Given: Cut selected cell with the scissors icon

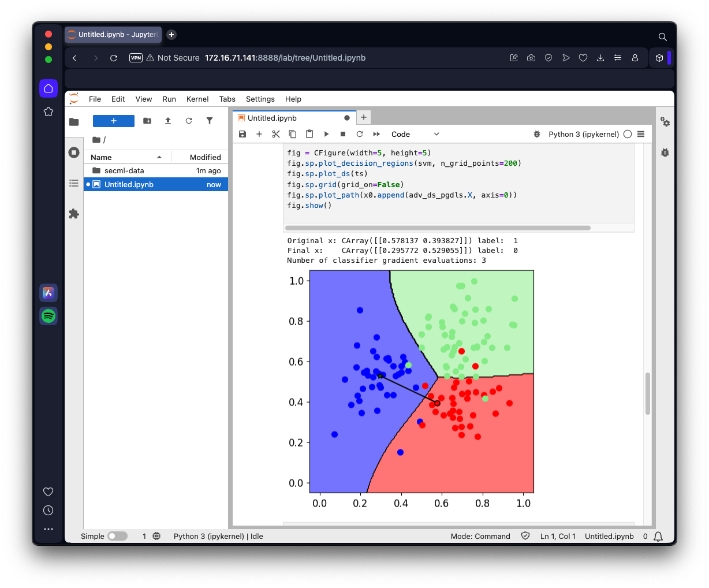Looking at the screenshot, I should [x=276, y=134].
